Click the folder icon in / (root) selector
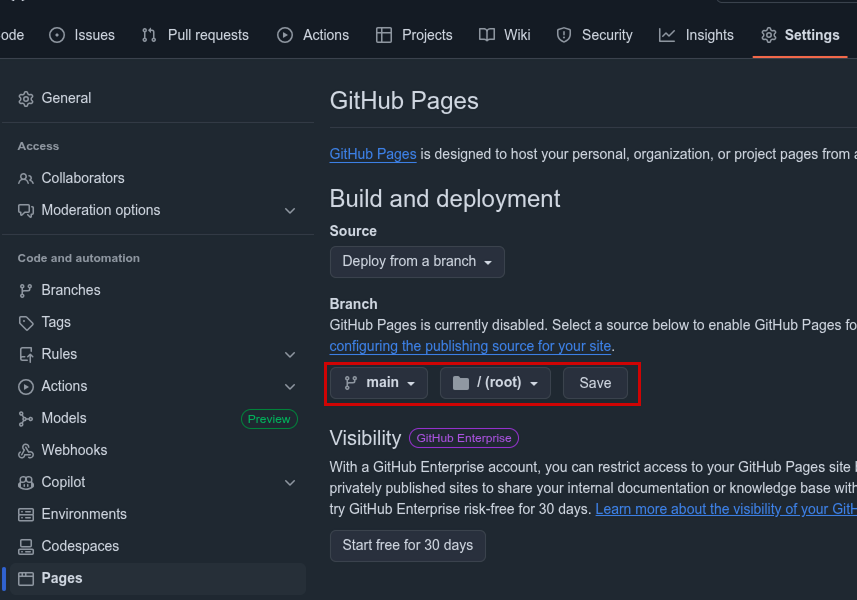This screenshot has width=857, height=600. pyautogui.click(x=461, y=383)
